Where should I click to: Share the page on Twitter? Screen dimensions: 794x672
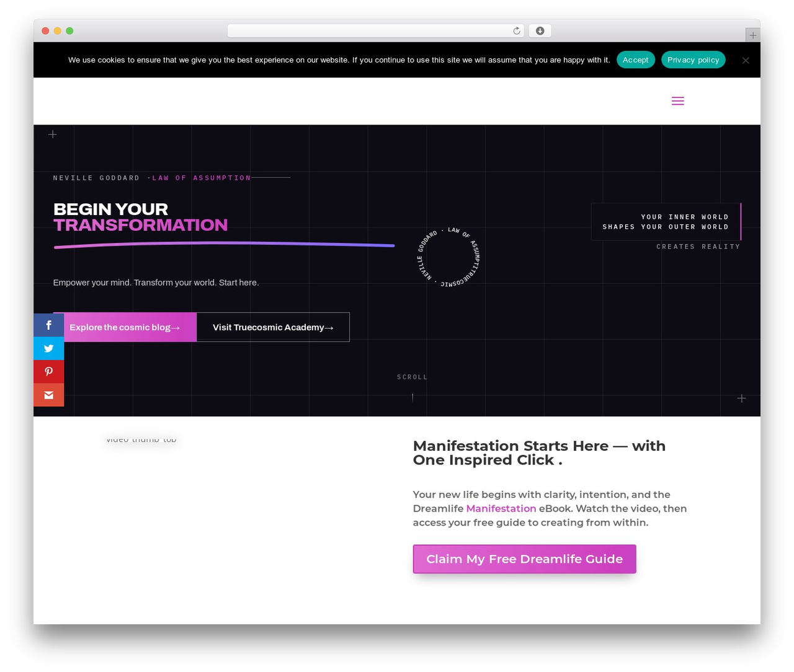tap(48, 348)
